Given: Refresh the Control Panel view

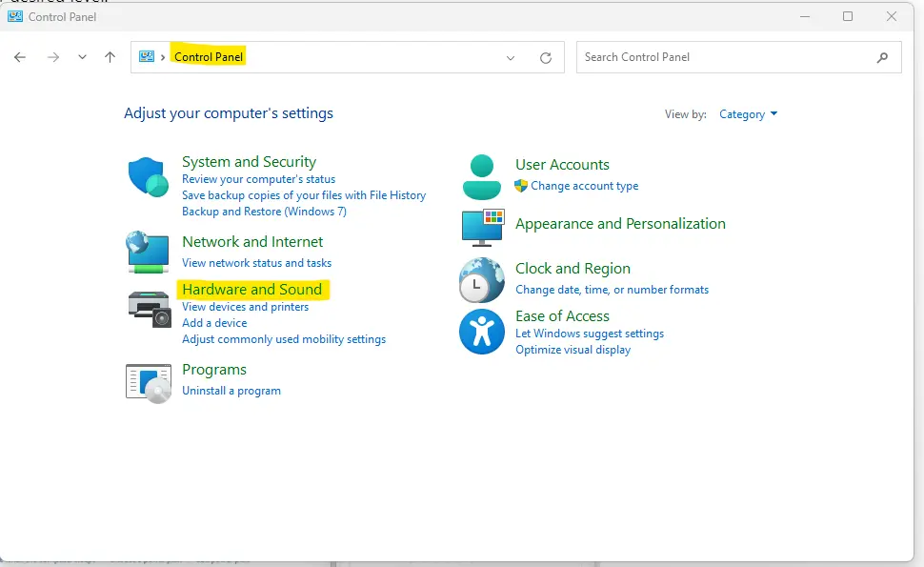Looking at the screenshot, I should click(546, 58).
